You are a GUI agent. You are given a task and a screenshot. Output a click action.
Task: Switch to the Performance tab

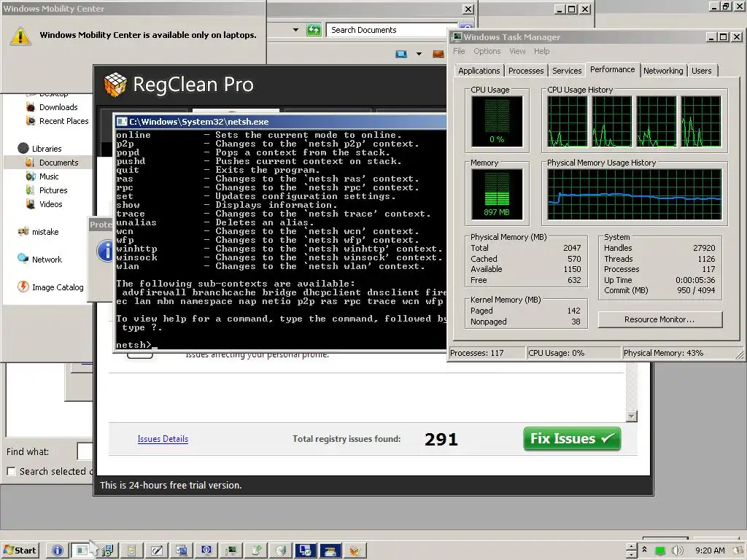point(612,69)
